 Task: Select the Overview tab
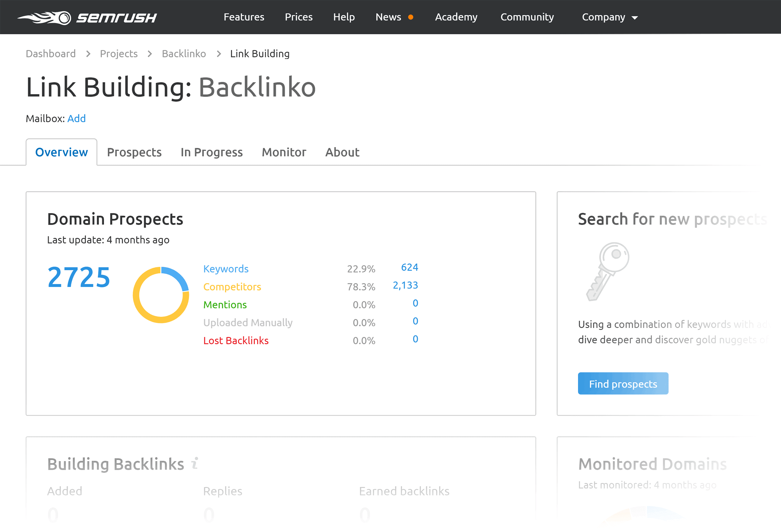[x=62, y=152]
